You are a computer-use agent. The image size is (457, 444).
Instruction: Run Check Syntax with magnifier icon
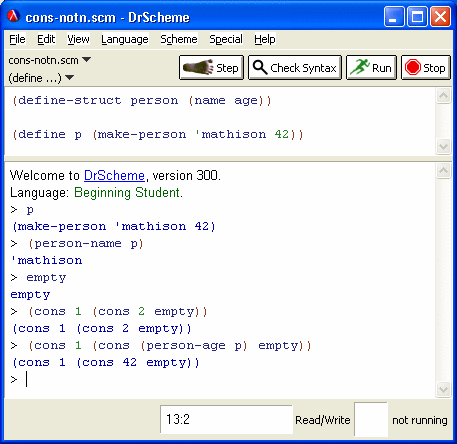pos(295,68)
